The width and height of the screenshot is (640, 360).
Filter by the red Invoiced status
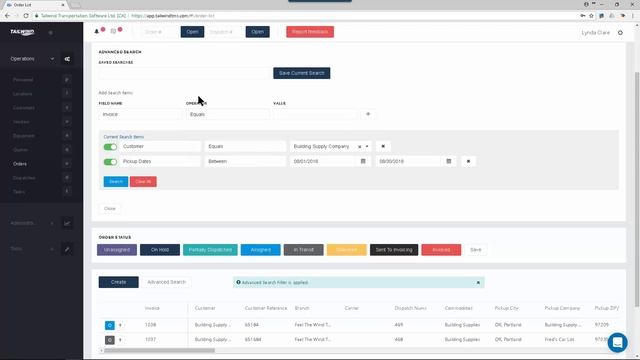point(441,250)
